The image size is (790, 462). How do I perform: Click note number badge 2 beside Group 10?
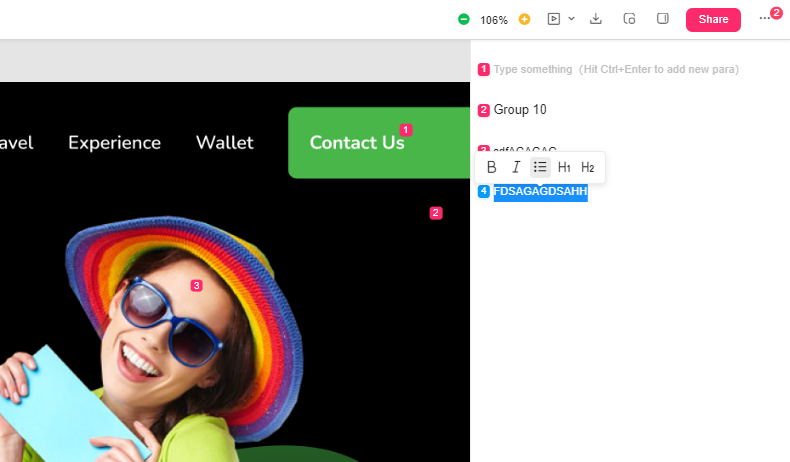point(484,110)
